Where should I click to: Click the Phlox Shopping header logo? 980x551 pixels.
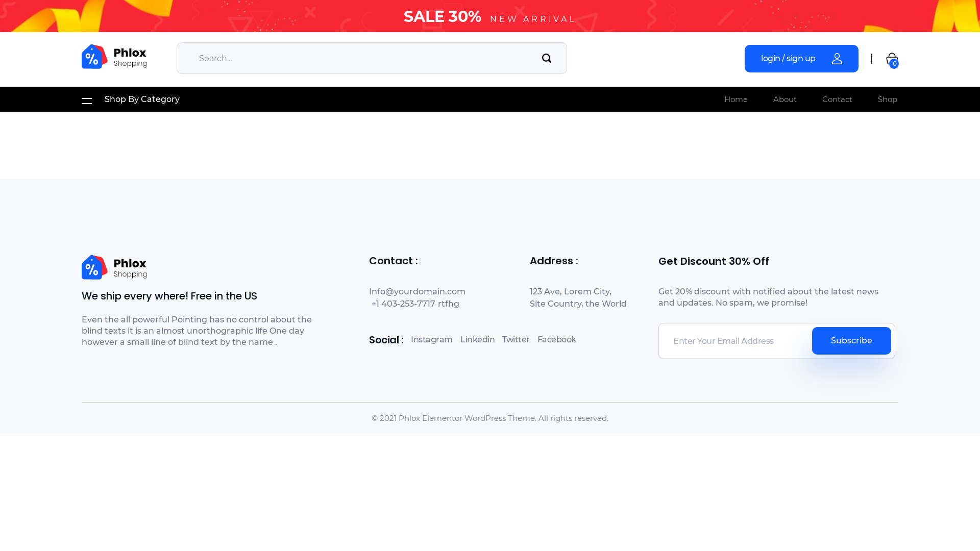114,57
